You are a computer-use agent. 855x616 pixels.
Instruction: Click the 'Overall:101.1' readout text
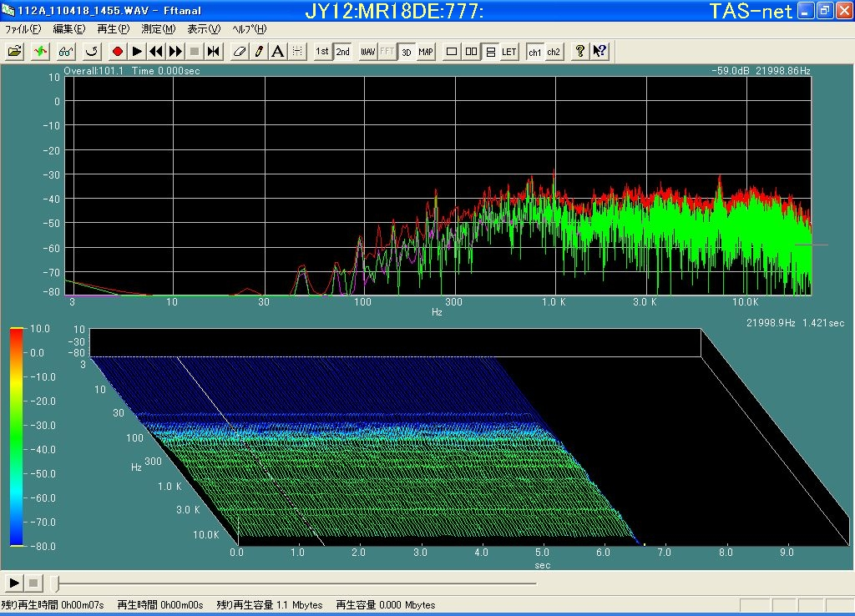[94, 71]
